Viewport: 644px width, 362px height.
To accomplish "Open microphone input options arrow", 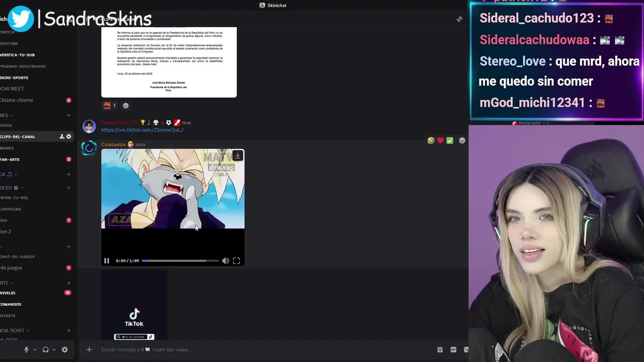I will coord(35,349).
